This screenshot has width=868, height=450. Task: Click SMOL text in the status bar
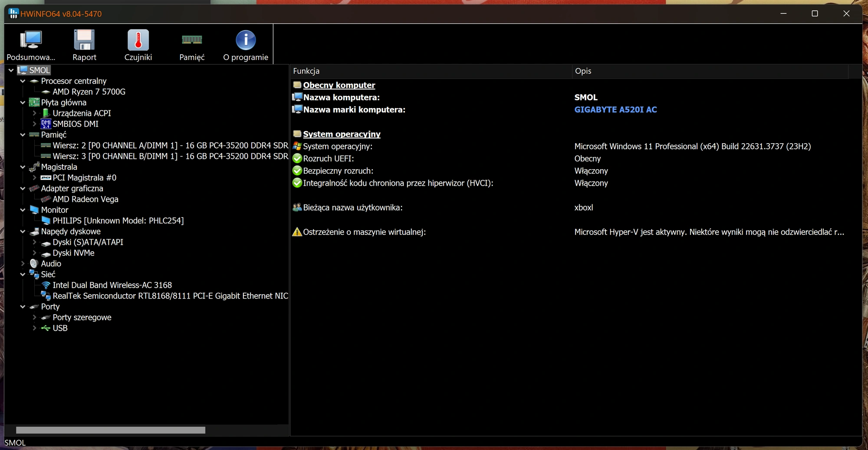tap(15, 443)
